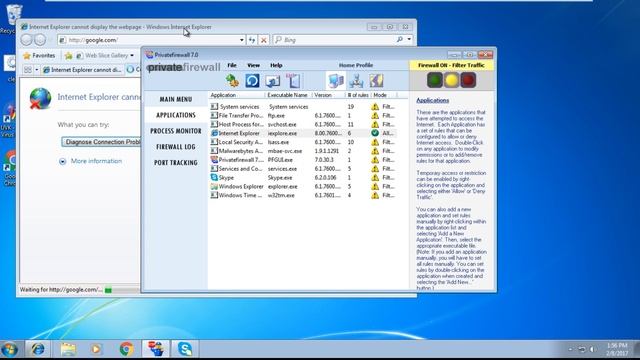Image resolution: width=640 pixels, height=360 pixels.
Task: Click the notepad document toolbar icon
Action: coord(293,80)
